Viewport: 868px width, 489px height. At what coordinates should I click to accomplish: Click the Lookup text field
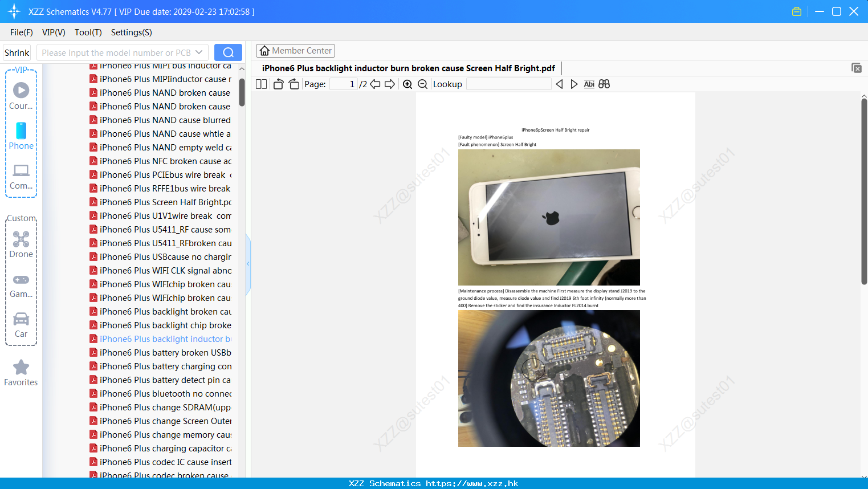click(508, 84)
